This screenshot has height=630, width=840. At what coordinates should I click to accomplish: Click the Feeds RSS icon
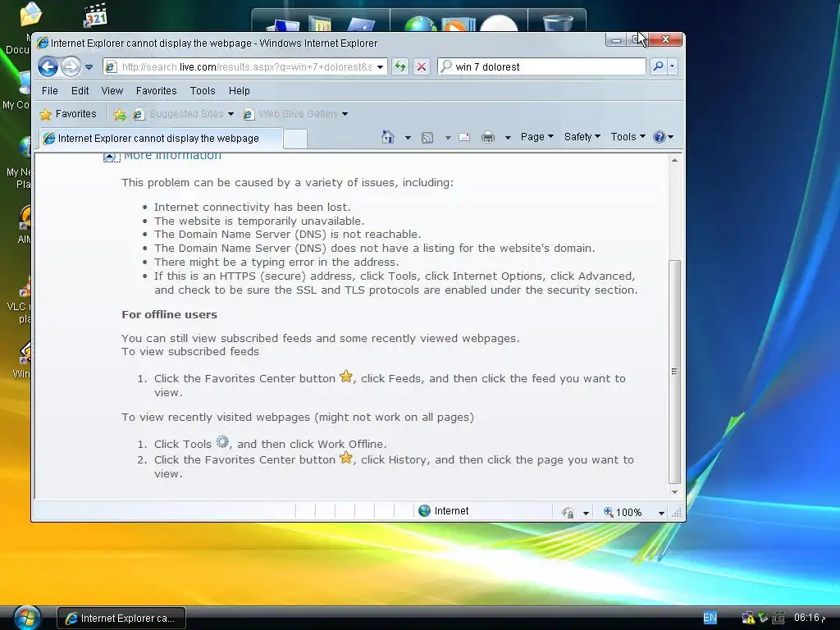coord(427,138)
